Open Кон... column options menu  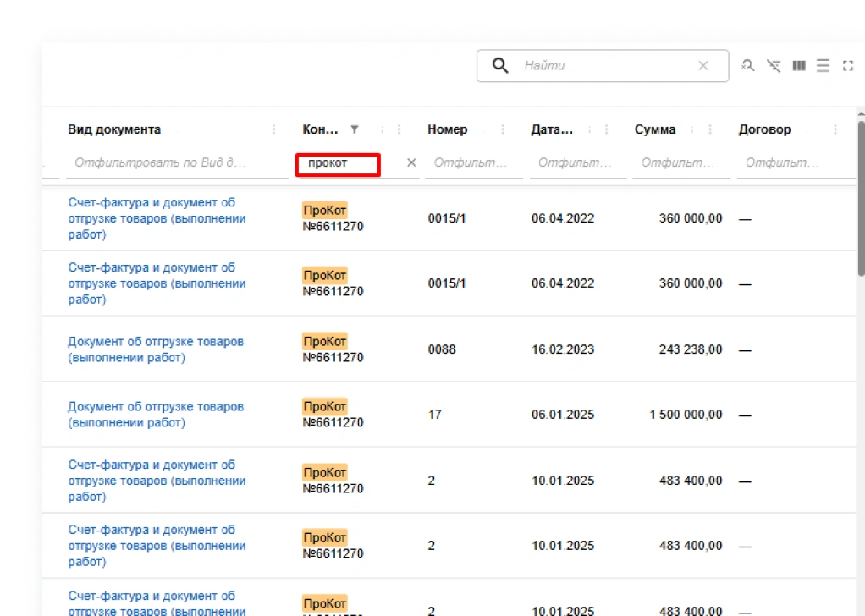point(399,129)
